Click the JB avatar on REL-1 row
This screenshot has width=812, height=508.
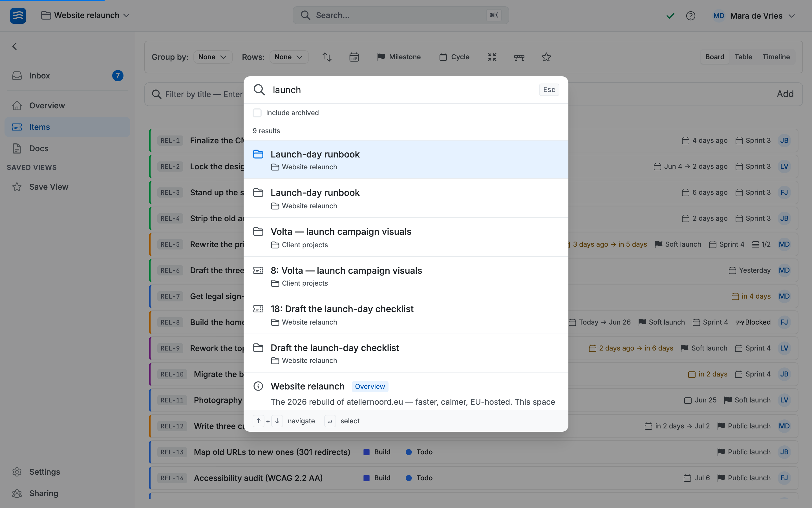(784, 141)
